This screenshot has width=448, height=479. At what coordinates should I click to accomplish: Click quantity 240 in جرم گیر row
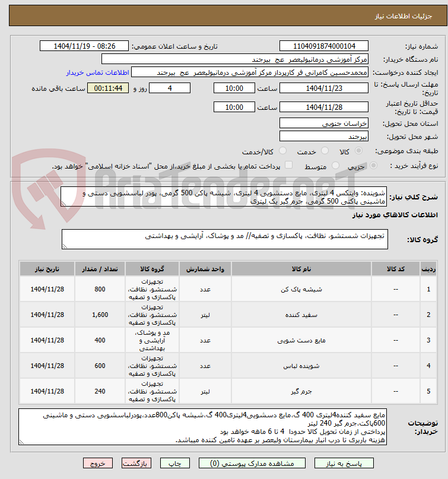pos(100,391)
